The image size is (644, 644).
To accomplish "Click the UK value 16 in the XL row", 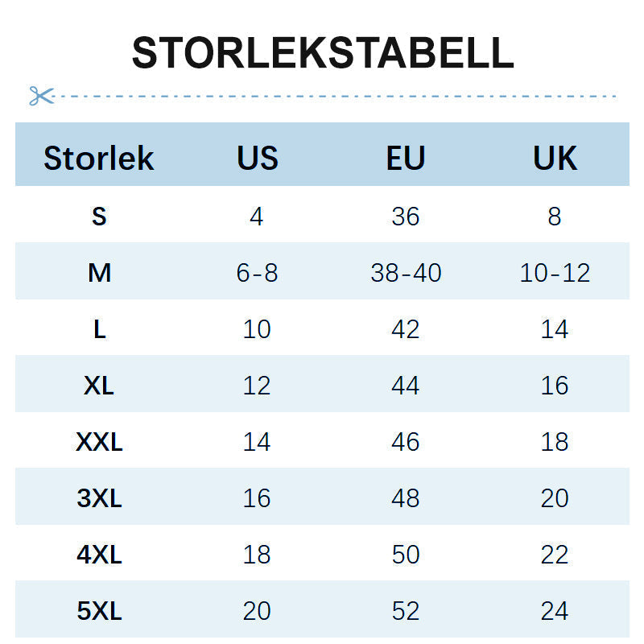I will tap(555, 386).
